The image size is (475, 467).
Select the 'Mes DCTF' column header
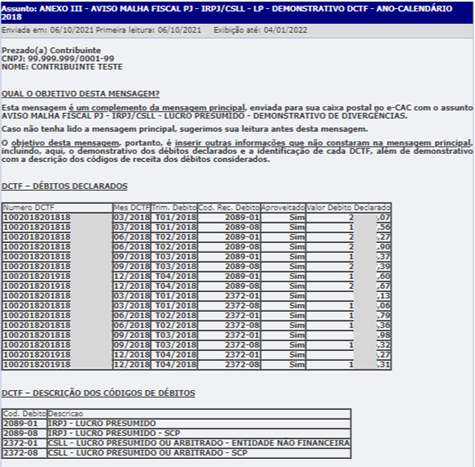pyautogui.click(x=132, y=208)
